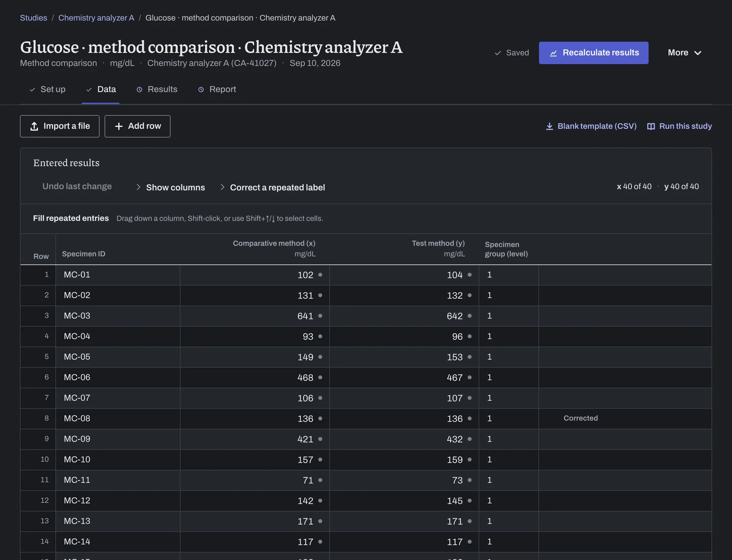Open the Data tab
The height and width of the screenshot is (560, 732).
pos(101,89)
